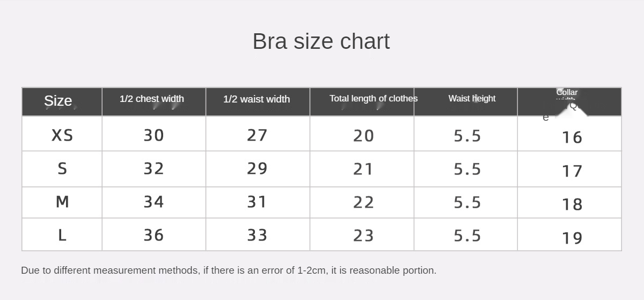Select waist width value 33

257,235
